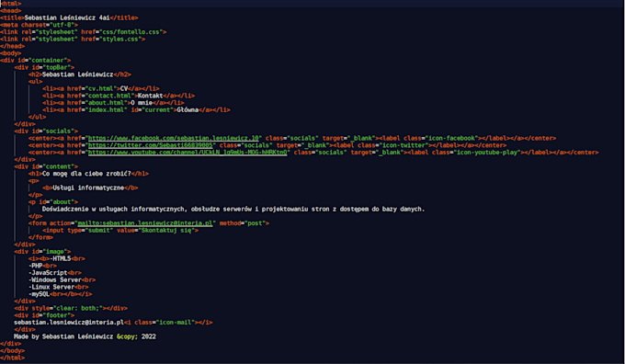Click the "-mySQL" line

39,294
